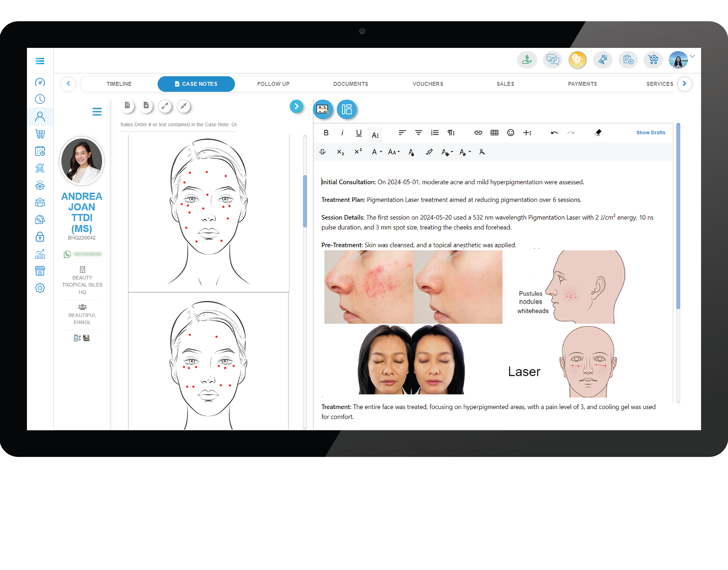Expand the font size AA dropdown
This screenshot has height=570, width=728.
point(394,152)
